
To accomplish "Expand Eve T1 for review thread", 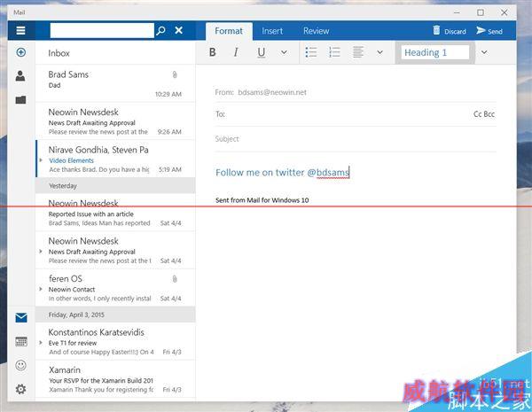I will click(41, 343).
